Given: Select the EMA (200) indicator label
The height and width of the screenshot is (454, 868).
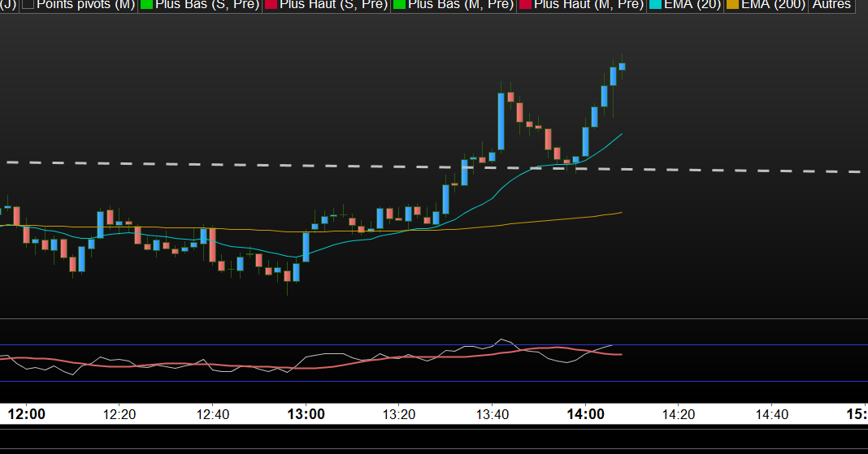Looking at the screenshot, I should 773,4.
